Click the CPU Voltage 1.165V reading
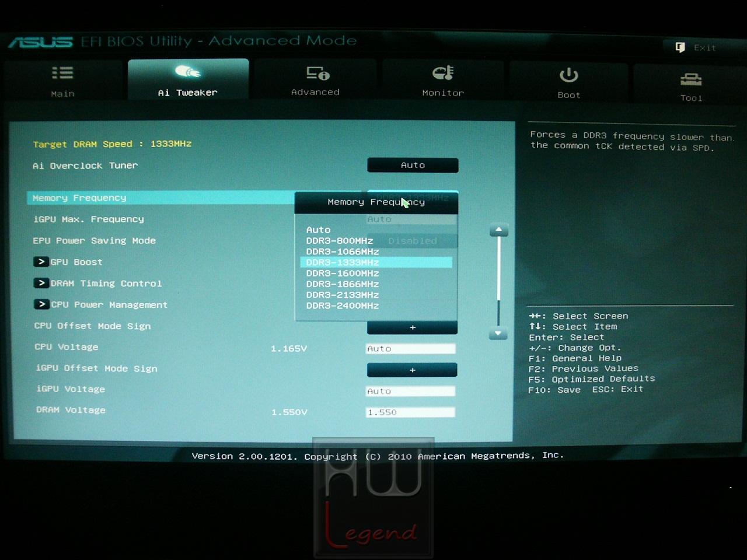 pyautogui.click(x=289, y=349)
